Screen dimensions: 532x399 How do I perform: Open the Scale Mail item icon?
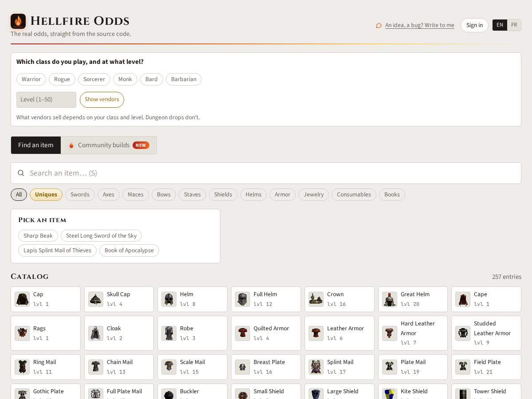pyautogui.click(x=169, y=367)
